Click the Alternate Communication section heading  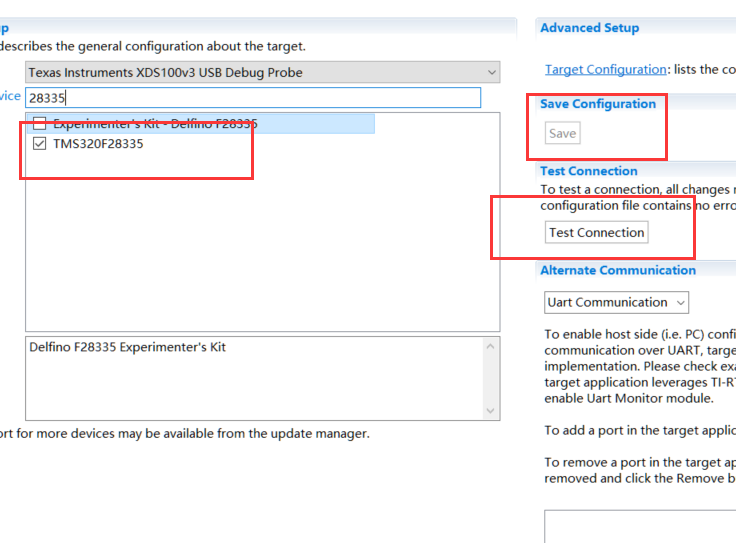click(x=618, y=270)
